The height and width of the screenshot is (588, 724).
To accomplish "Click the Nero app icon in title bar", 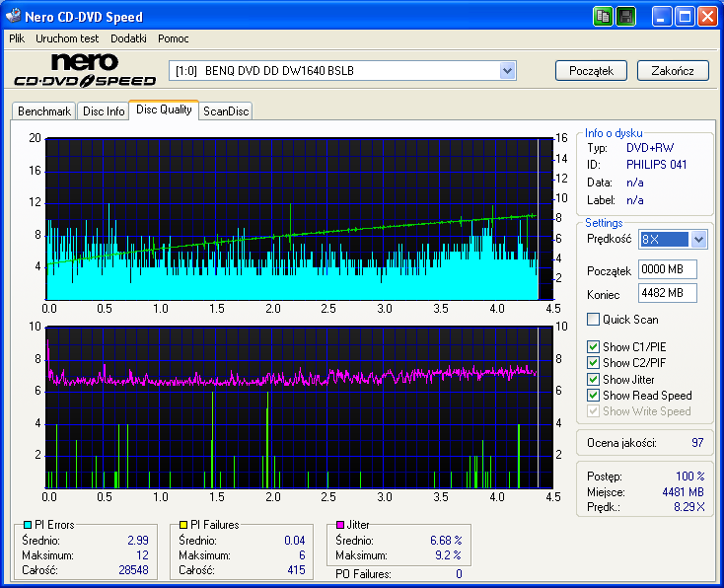I will [14, 16].
